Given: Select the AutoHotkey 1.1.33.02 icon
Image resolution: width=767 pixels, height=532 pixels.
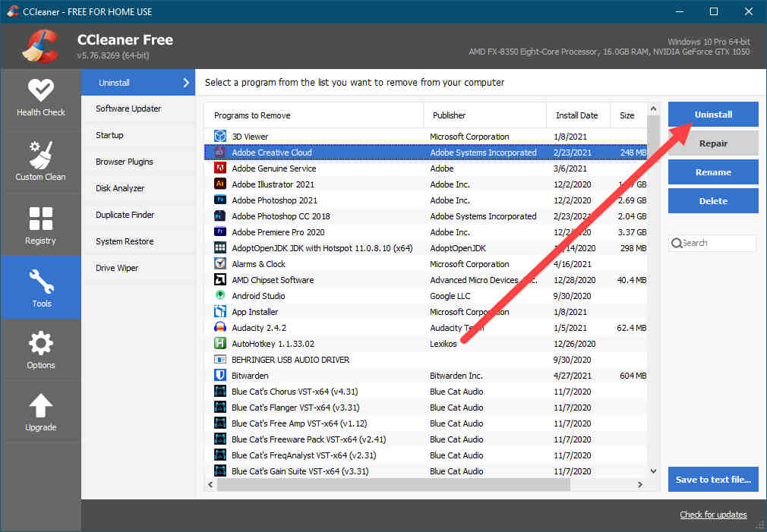Looking at the screenshot, I should click(x=220, y=344).
